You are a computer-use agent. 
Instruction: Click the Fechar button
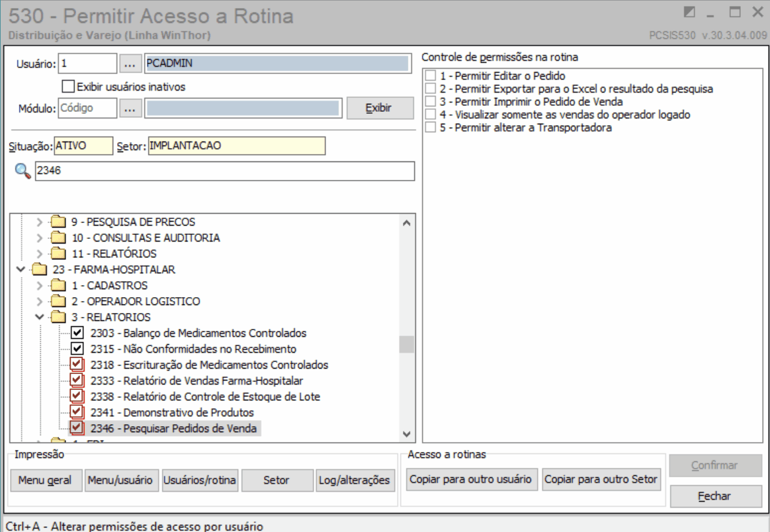(716, 496)
